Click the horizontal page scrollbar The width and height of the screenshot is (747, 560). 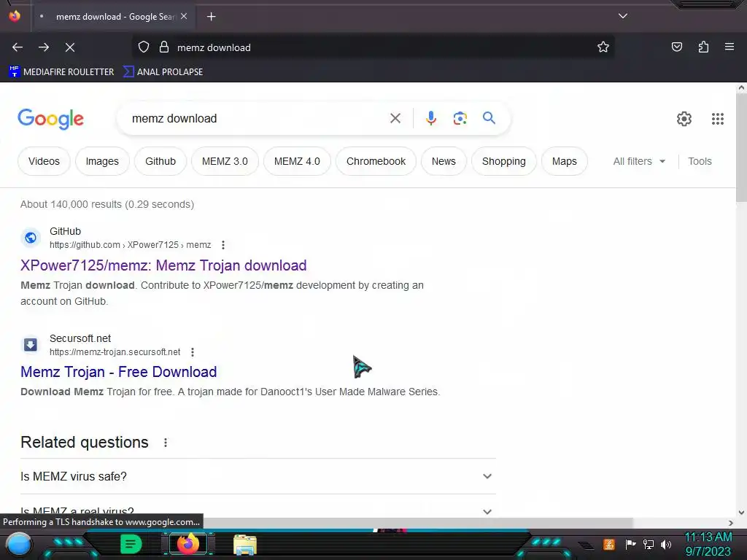[x=317, y=523]
